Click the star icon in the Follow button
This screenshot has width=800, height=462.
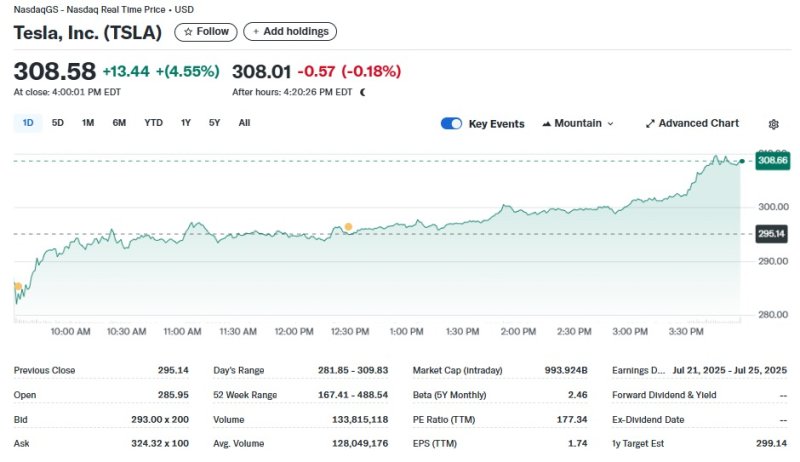click(188, 32)
